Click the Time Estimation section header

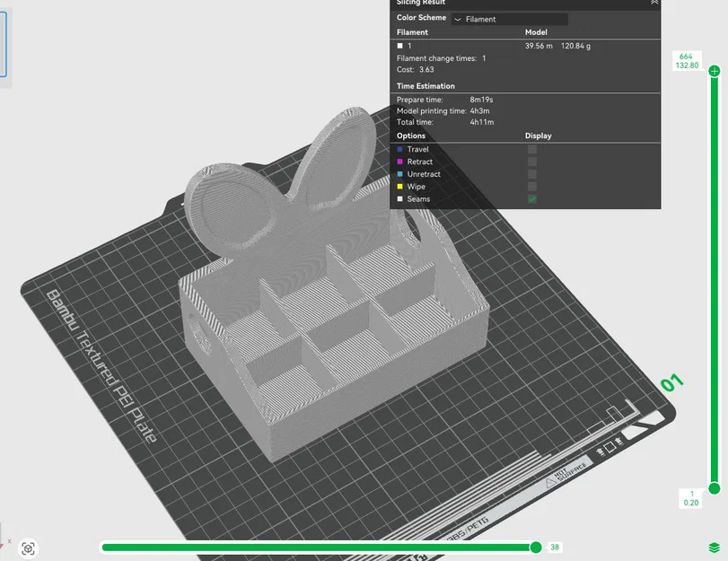(x=425, y=86)
